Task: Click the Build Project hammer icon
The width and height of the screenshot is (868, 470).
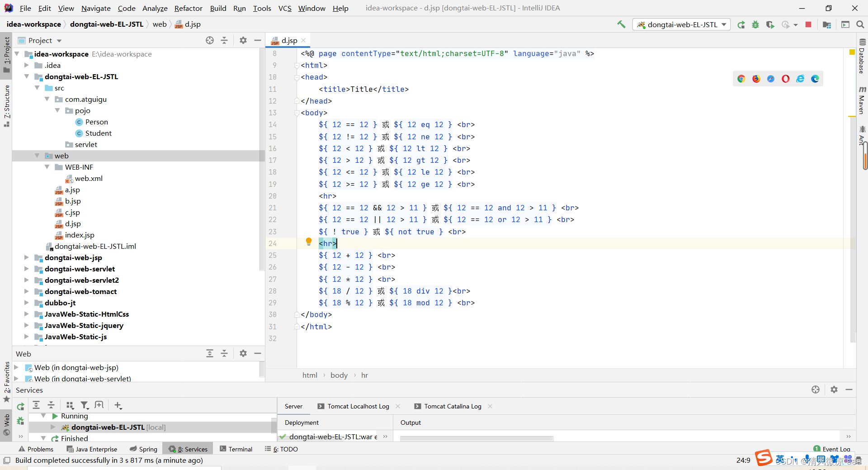Action: (622, 24)
